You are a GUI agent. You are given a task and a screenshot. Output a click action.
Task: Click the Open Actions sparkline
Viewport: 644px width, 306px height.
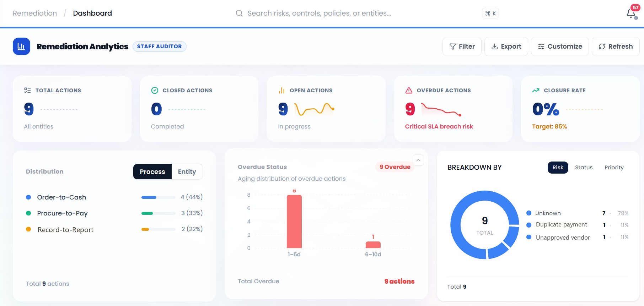315,109
